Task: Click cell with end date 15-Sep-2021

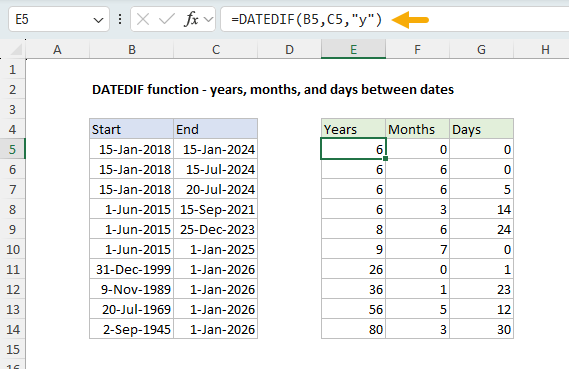Action: [x=216, y=209]
